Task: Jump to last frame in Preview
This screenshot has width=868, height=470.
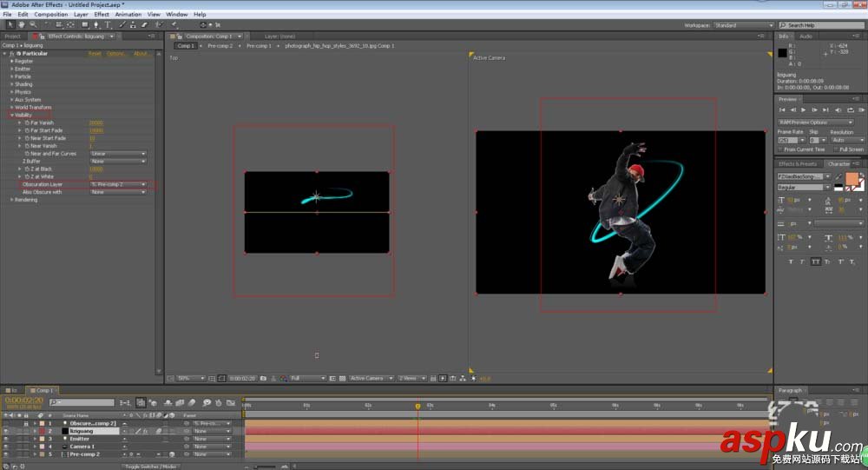Action: click(825, 109)
